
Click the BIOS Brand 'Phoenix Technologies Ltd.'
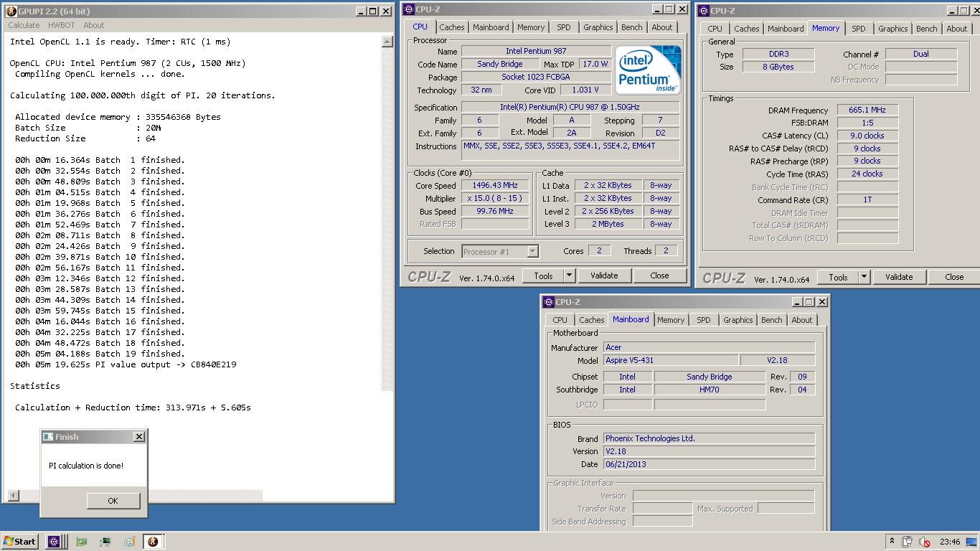tap(709, 438)
